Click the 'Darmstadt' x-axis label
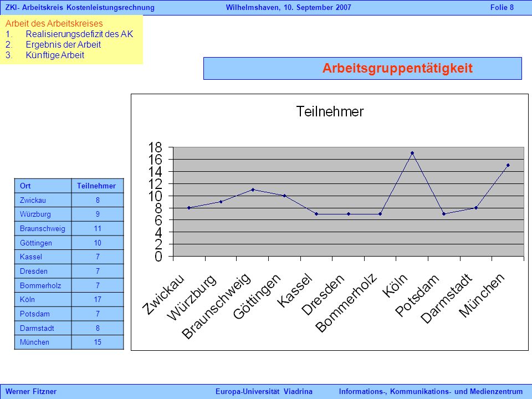The width and height of the screenshot is (532, 399). (446, 298)
